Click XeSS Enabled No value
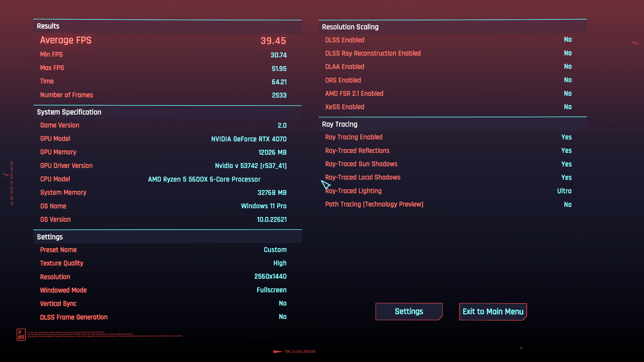644x362 pixels. pos(568,107)
